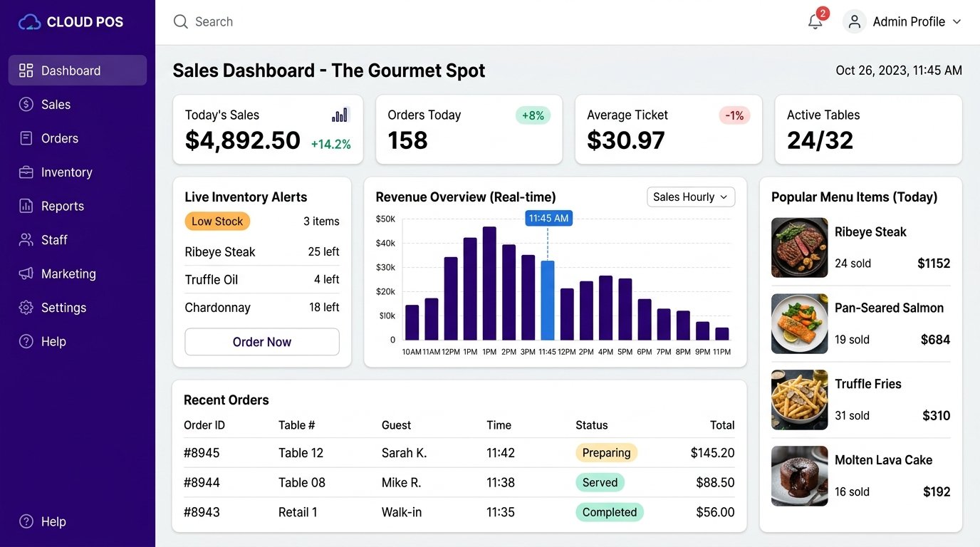Open order #8945 in Recent Orders

[459, 453]
